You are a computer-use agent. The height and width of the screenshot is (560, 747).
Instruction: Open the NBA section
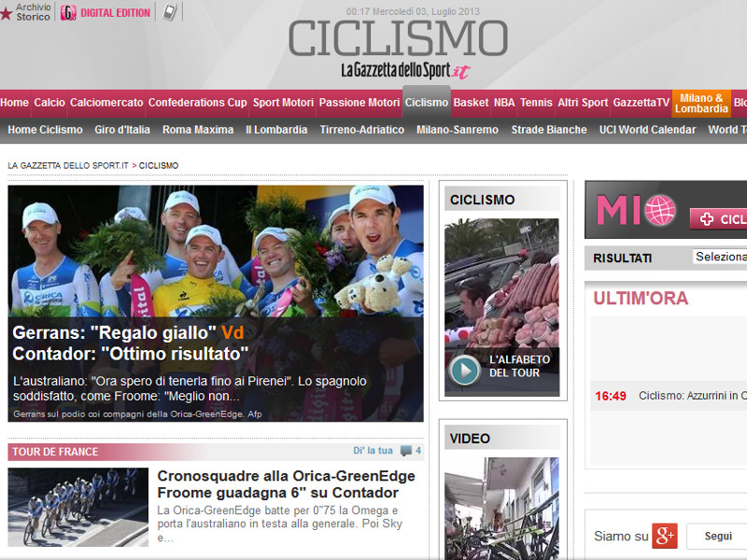504,103
